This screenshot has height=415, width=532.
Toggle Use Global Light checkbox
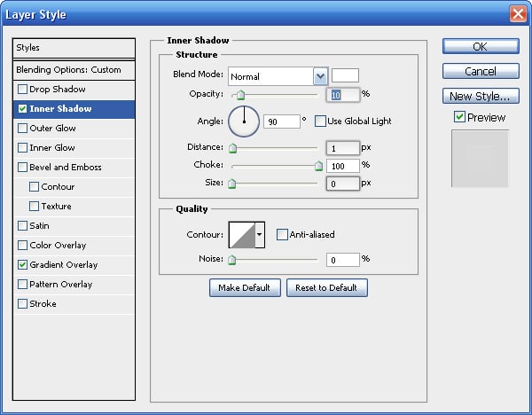tap(320, 121)
